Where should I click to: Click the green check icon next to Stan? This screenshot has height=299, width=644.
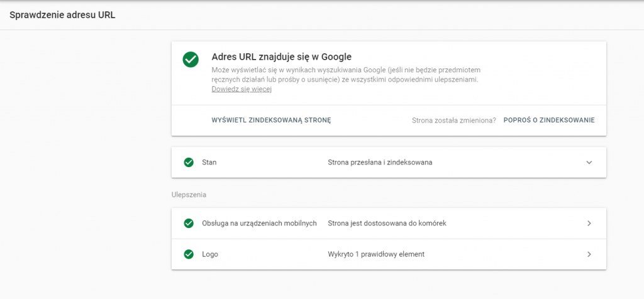[189, 162]
